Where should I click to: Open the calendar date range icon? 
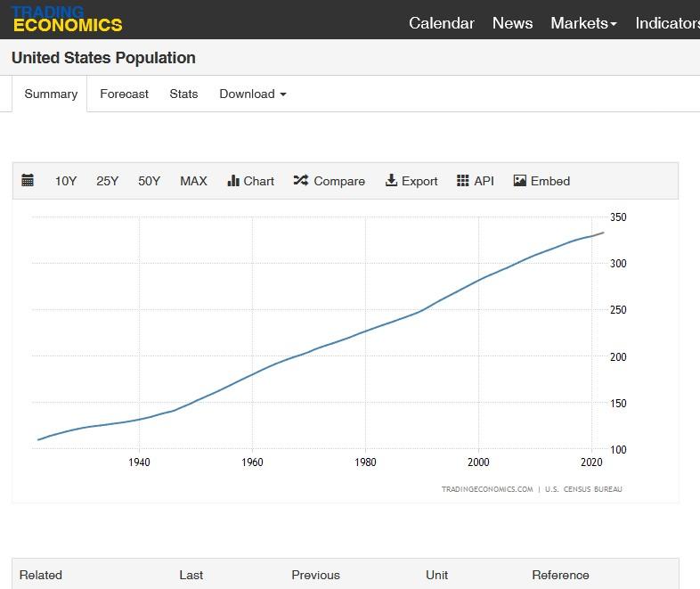pos(28,181)
